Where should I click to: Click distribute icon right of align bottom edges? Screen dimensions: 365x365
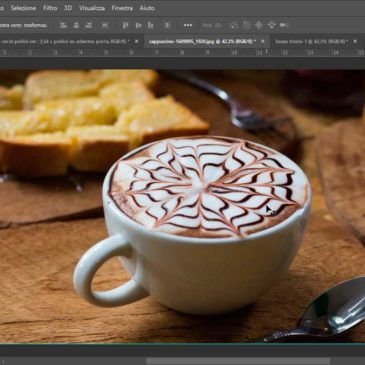(x=167, y=25)
